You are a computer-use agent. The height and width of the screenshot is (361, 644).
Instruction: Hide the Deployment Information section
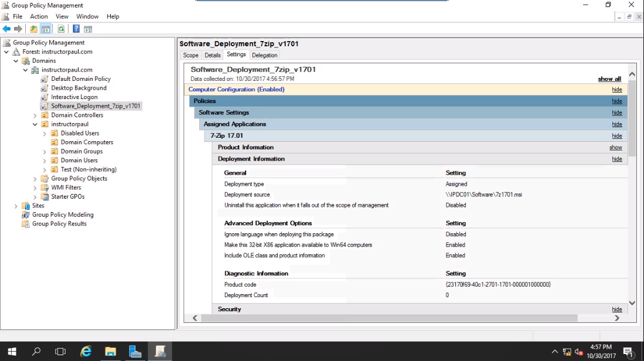(617, 159)
